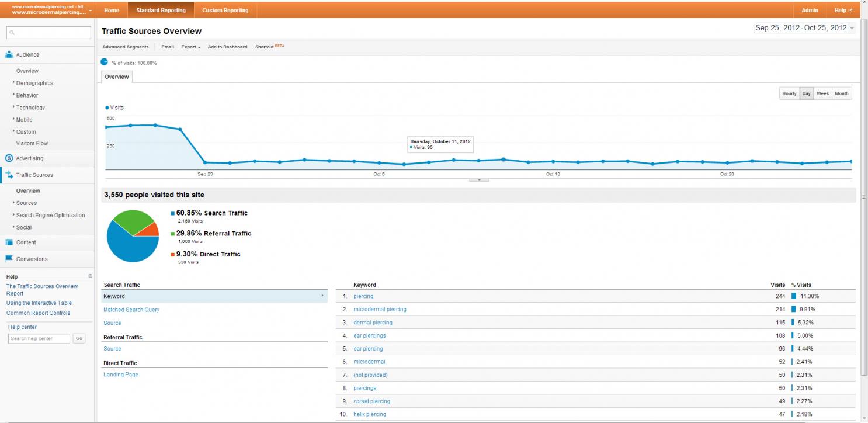Open the Audience section icon
Screen dimensions: 868x423
9,54
